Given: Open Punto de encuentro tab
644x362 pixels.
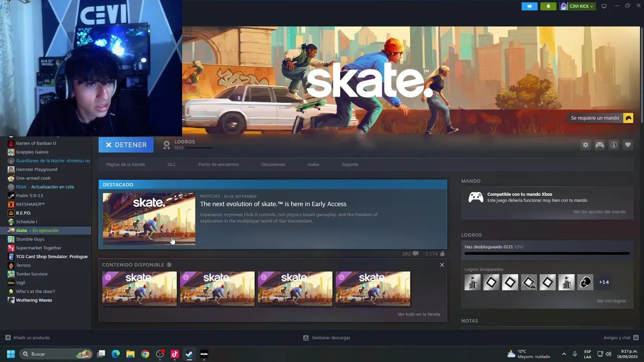Looking at the screenshot, I should (218, 164).
